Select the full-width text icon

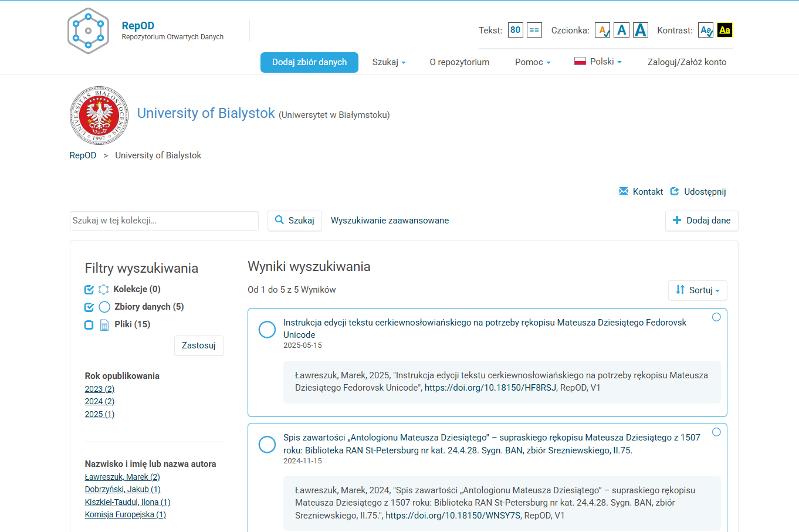pyautogui.click(x=534, y=30)
